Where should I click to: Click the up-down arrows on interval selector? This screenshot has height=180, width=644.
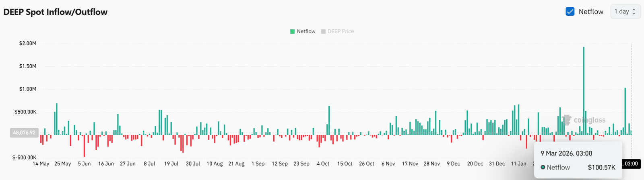click(x=634, y=12)
